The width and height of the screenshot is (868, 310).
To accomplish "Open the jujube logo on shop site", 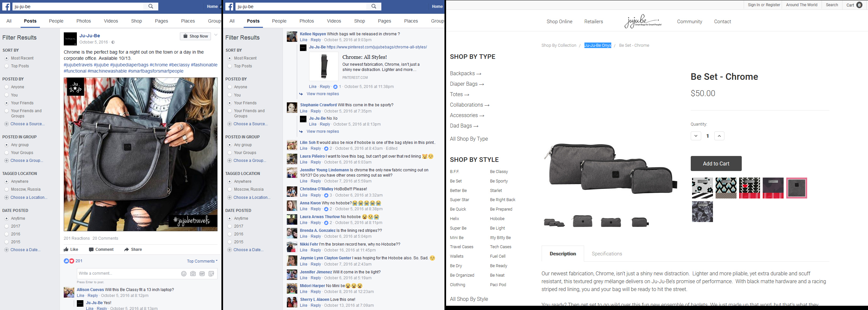I will click(643, 21).
